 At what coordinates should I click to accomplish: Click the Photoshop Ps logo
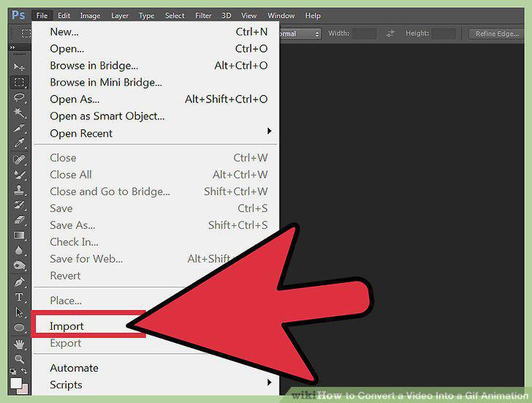tap(18, 15)
